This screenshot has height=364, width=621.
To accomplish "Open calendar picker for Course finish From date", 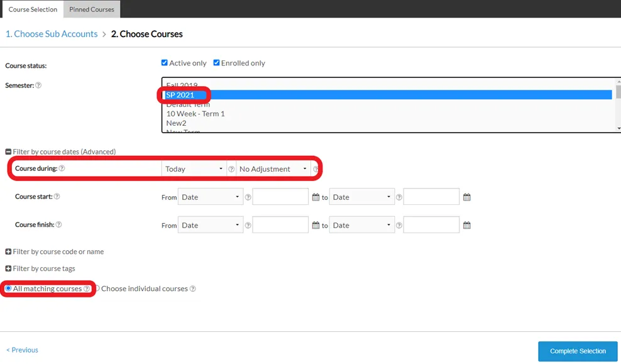I will [316, 225].
